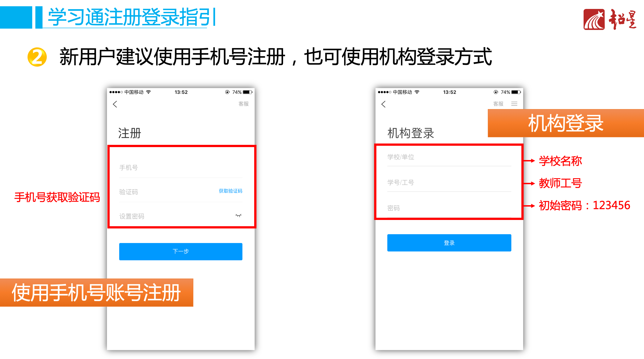Tap 客服 on the 机构登录 screen
This screenshot has width=644, height=359.
click(x=498, y=104)
